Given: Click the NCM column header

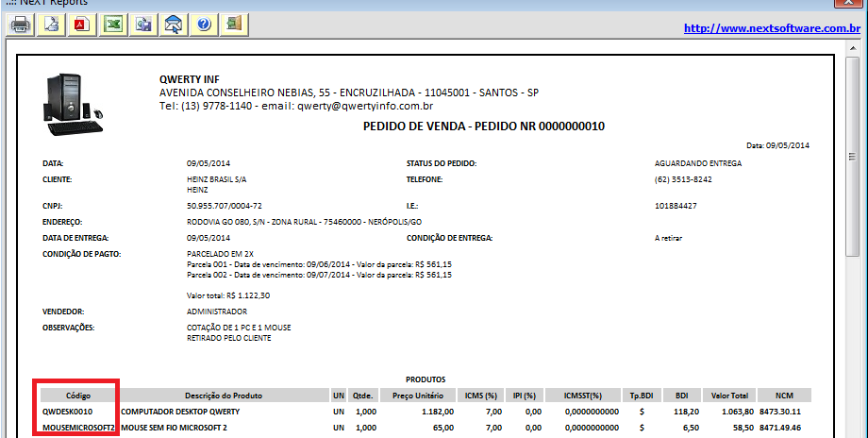Looking at the screenshot, I should 784,396.
